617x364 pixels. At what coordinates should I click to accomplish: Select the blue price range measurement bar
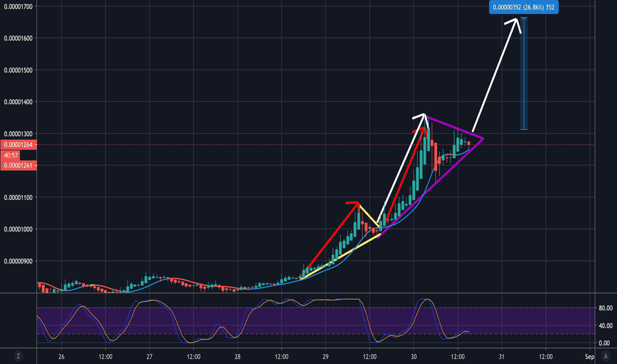(x=524, y=73)
